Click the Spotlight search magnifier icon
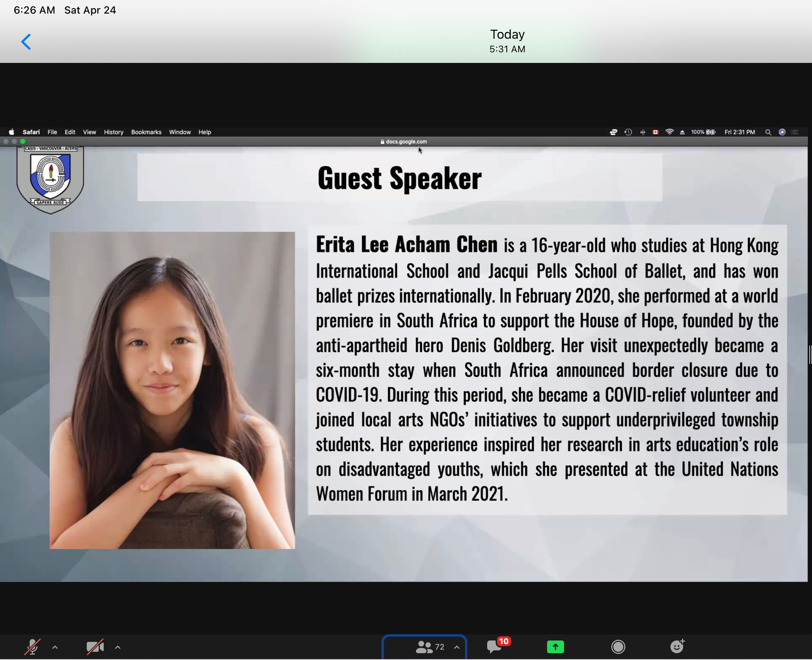The image size is (812, 660). pos(768,132)
